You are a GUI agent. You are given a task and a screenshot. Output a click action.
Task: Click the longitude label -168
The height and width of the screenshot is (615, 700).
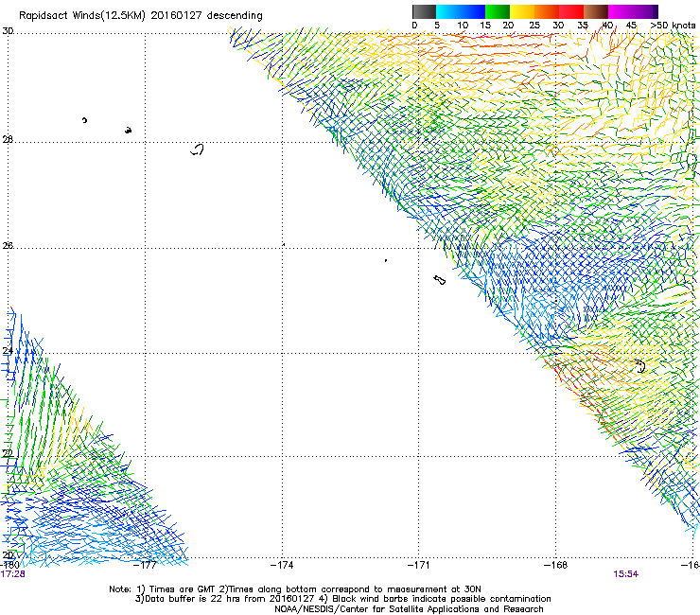556,565
